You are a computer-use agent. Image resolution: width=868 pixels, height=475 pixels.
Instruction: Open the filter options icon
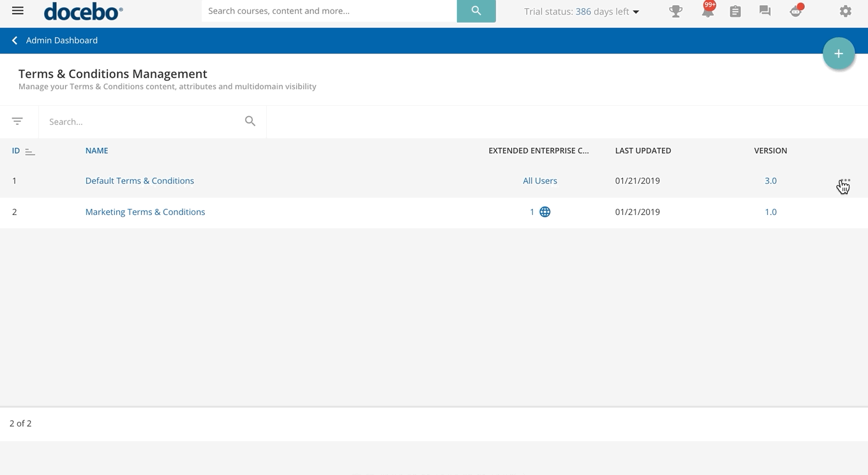click(17, 121)
